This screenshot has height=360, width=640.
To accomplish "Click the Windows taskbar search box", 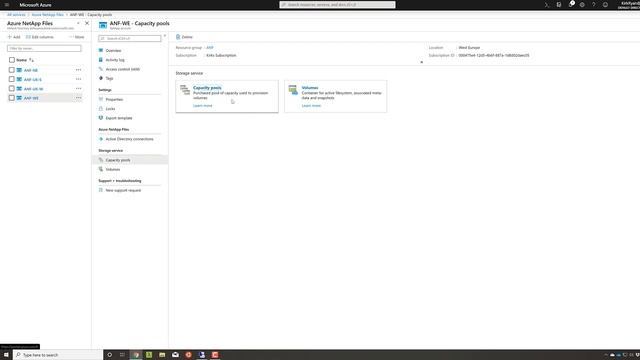I will coord(57,355).
